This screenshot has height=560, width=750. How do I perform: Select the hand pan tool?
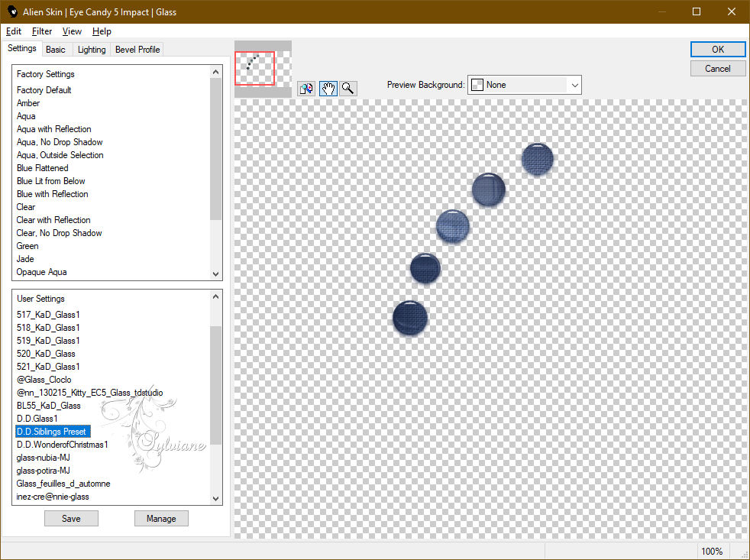(x=328, y=89)
